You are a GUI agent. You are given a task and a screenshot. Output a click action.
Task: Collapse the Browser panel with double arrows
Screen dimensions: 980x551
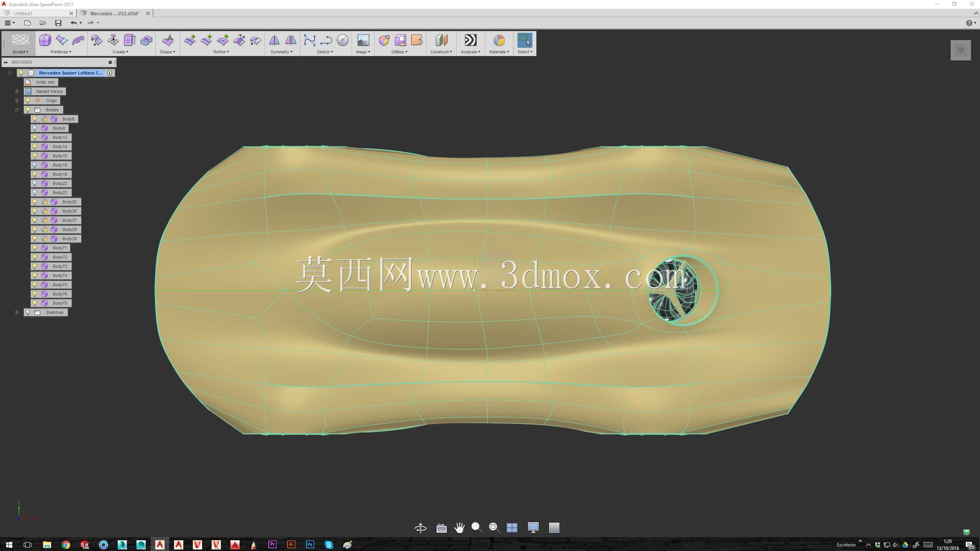point(5,62)
